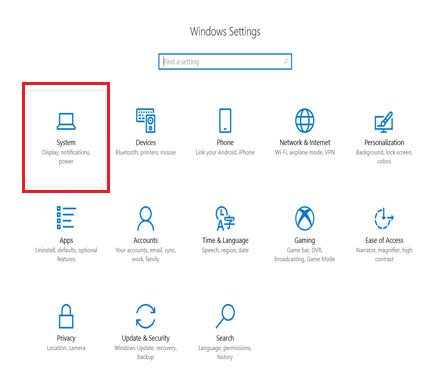Viewport: 440px width, 390px height.
Task: Click the Windows Settings heading
Action: [x=225, y=32]
